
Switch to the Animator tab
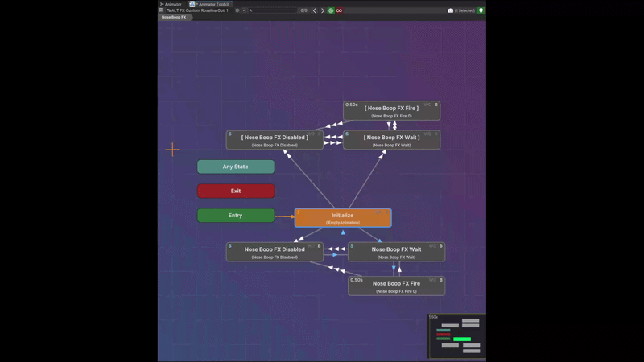point(171,4)
